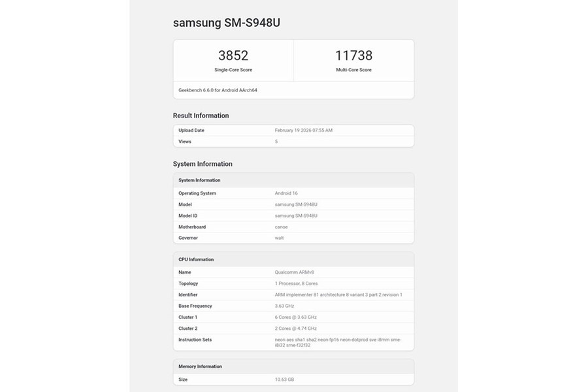This screenshot has height=392, width=588.
Task: Click the Instruction Sets label
Action: coord(195,340)
